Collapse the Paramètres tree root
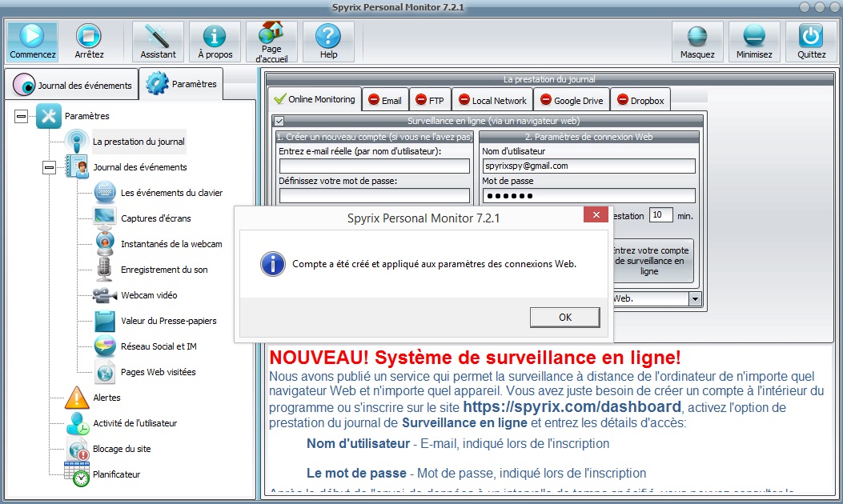 pyautogui.click(x=21, y=116)
